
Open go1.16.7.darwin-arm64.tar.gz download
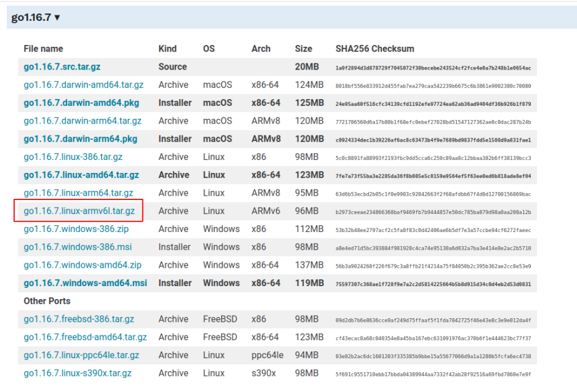[x=83, y=121]
